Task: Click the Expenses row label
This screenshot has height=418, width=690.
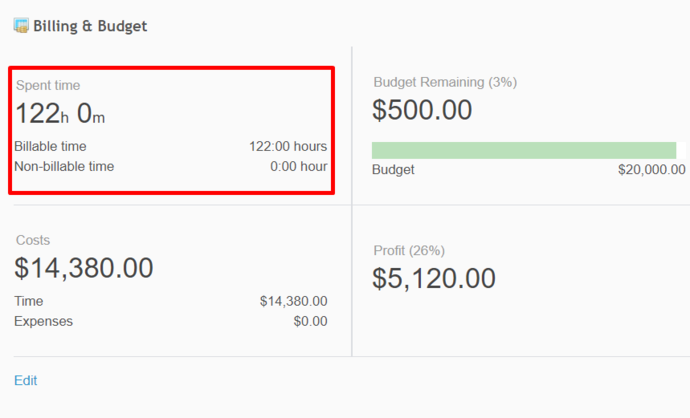Action: (x=43, y=321)
